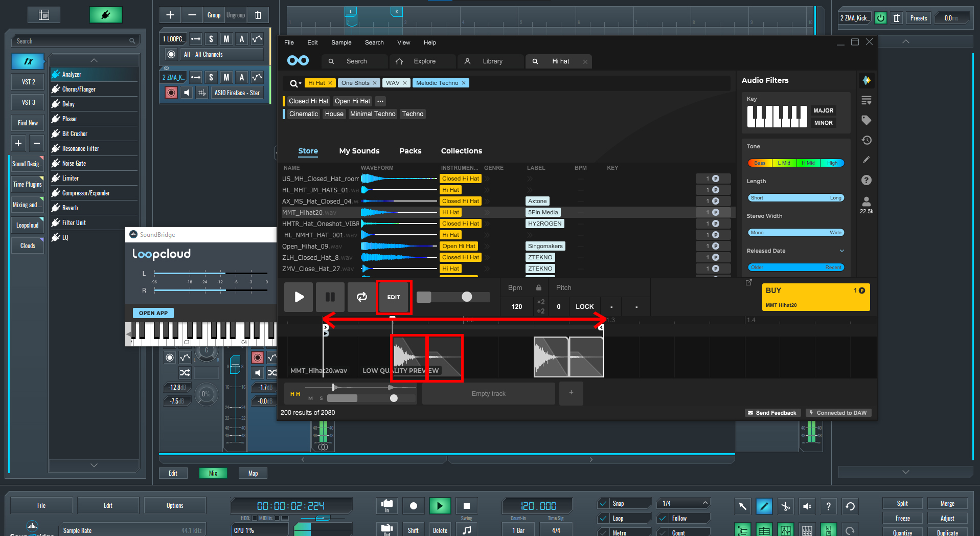Adjust the Tone Bass segment slider
This screenshot has width=980, height=536.
[x=760, y=163]
